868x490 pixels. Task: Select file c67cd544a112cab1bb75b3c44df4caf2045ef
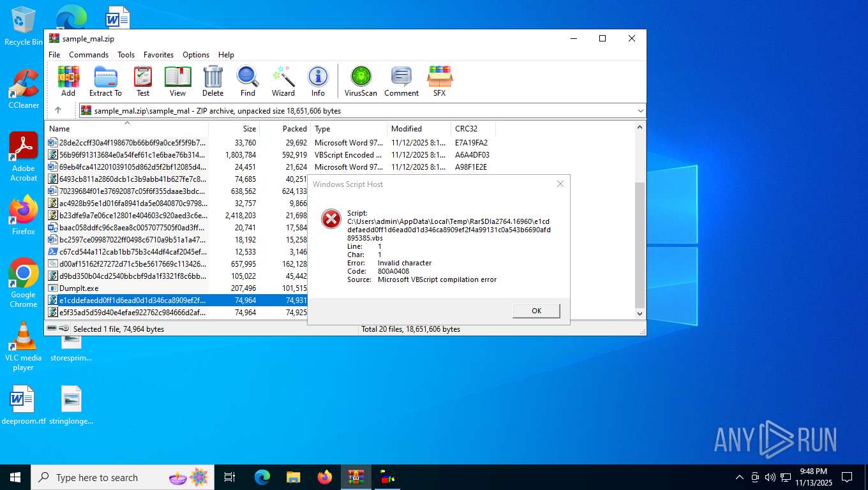click(127, 252)
